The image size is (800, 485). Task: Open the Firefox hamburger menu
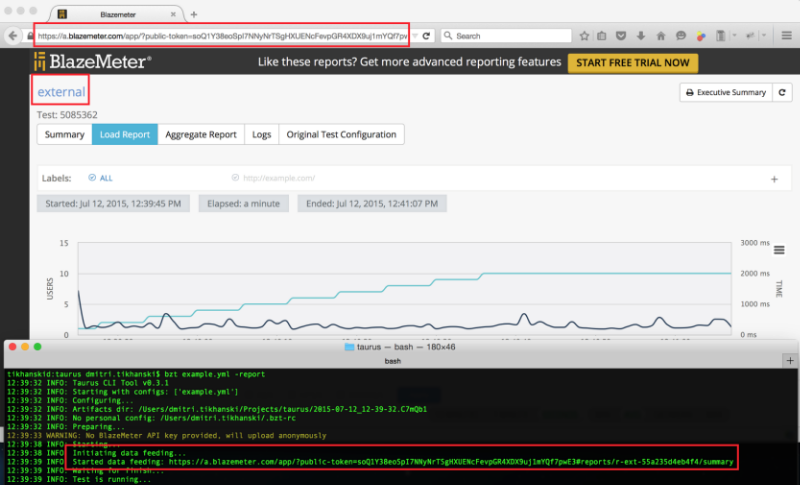tap(786, 36)
